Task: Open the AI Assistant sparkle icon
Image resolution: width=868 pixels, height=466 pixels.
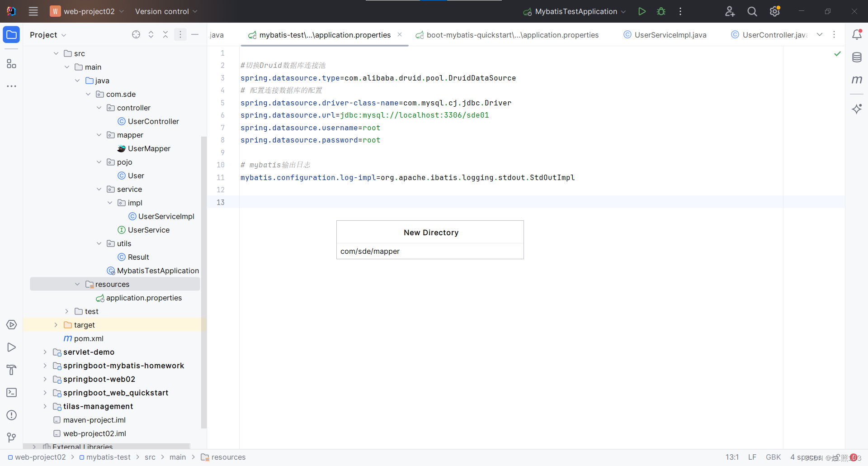Action: coord(857,109)
